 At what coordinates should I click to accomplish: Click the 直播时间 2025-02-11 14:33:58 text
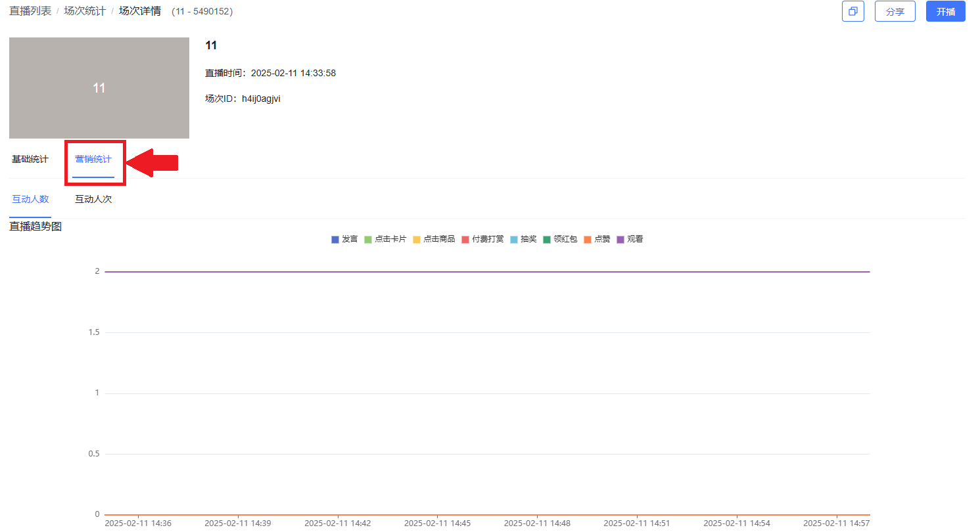pos(270,73)
